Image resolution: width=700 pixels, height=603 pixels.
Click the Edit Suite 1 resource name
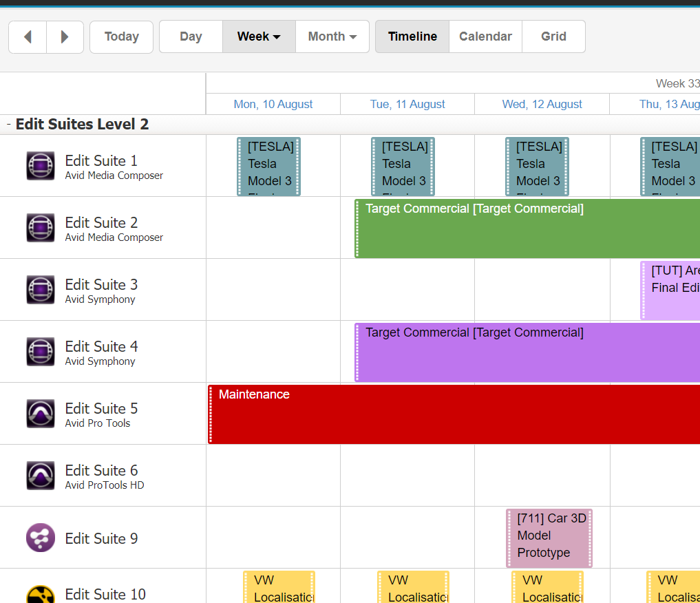[x=101, y=160]
